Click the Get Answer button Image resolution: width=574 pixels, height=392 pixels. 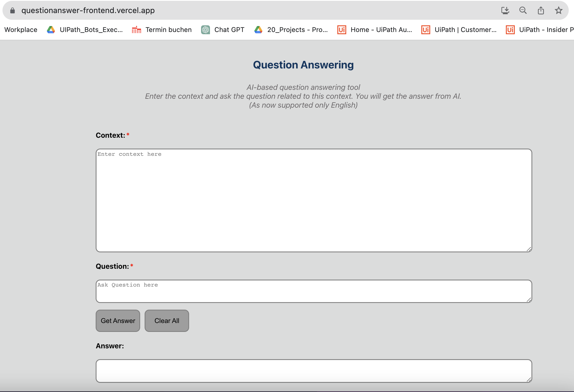coord(118,320)
